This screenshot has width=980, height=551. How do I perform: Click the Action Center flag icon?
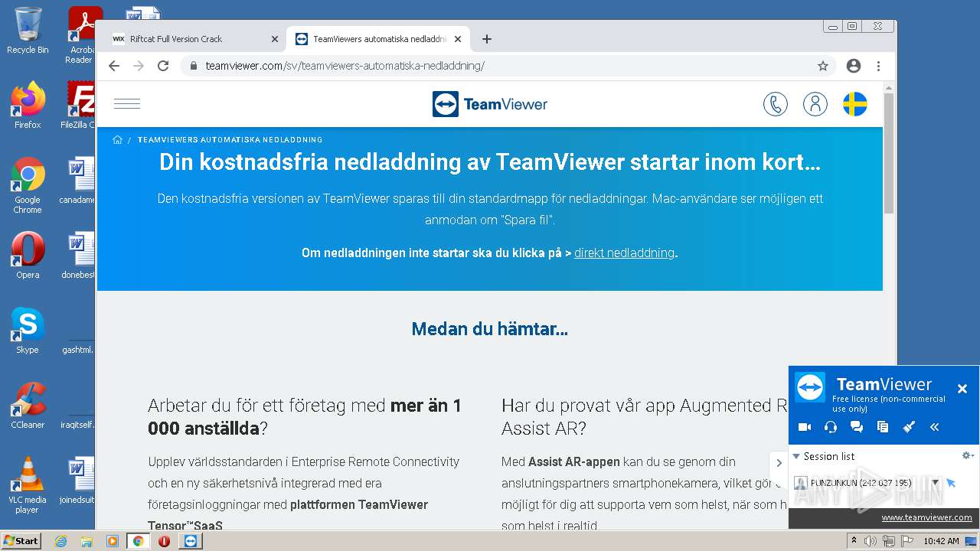(907, 541)
